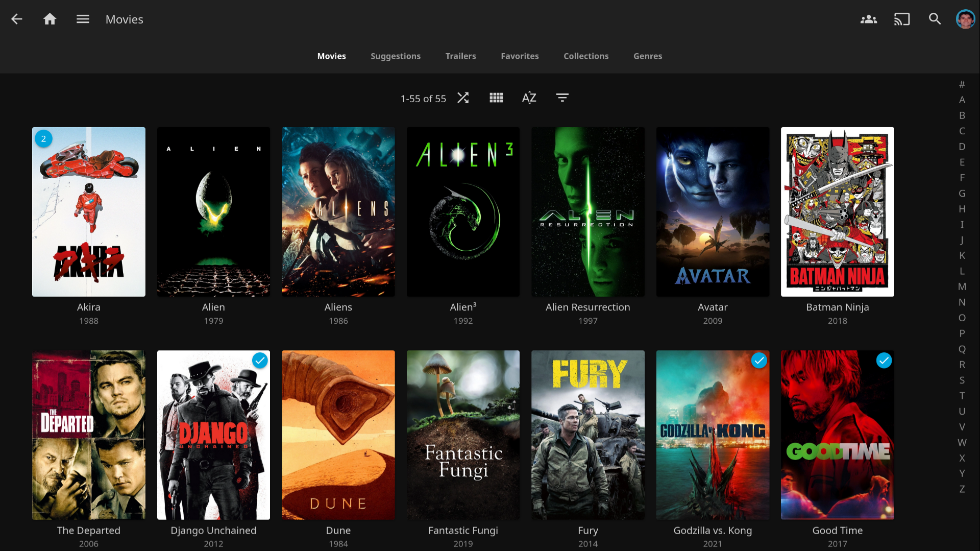980x551 pixels.
Task: Jump to letter W in alphabet picker
Action: [962, 443]
